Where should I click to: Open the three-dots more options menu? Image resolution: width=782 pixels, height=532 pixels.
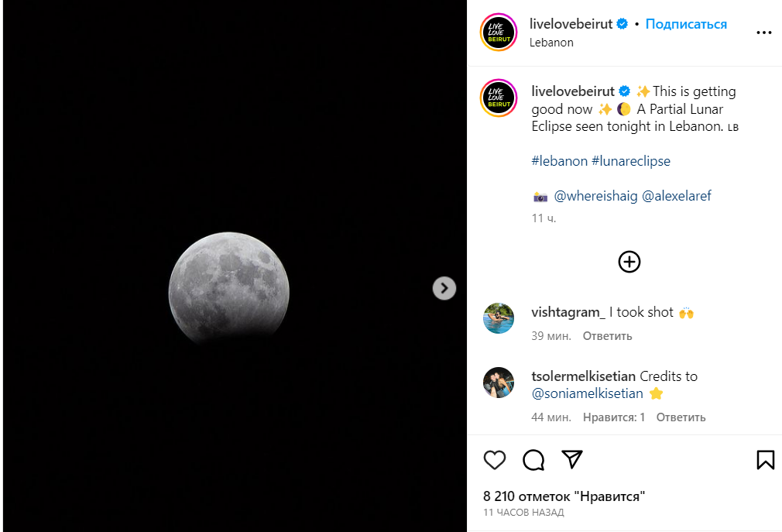pyautogui.click(x=763, y=33)
